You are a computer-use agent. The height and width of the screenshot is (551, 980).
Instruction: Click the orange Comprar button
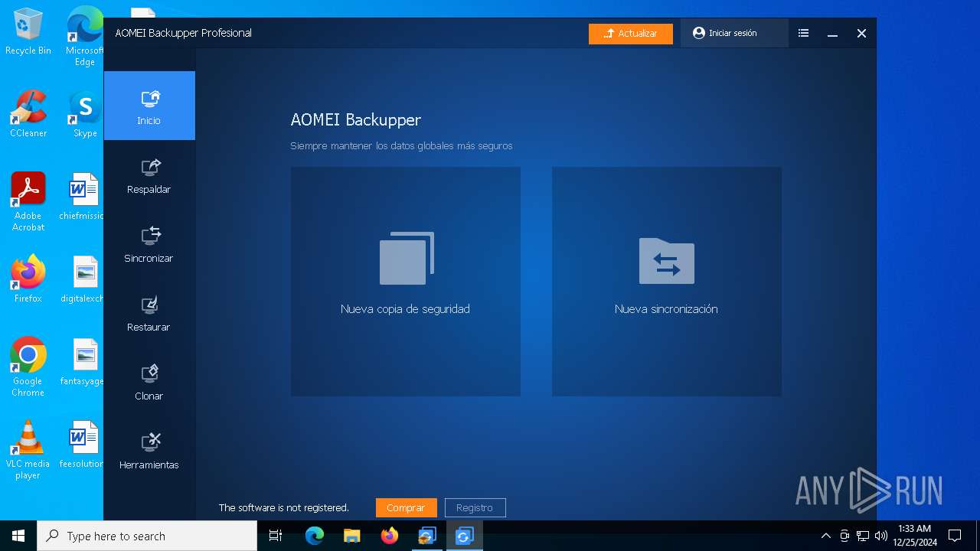pyautogui.click(x=406, y=507)
